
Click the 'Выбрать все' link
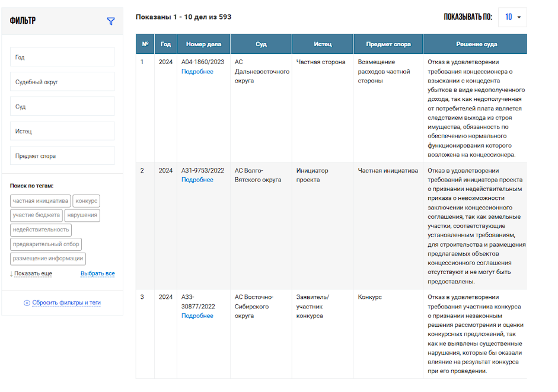98,273
